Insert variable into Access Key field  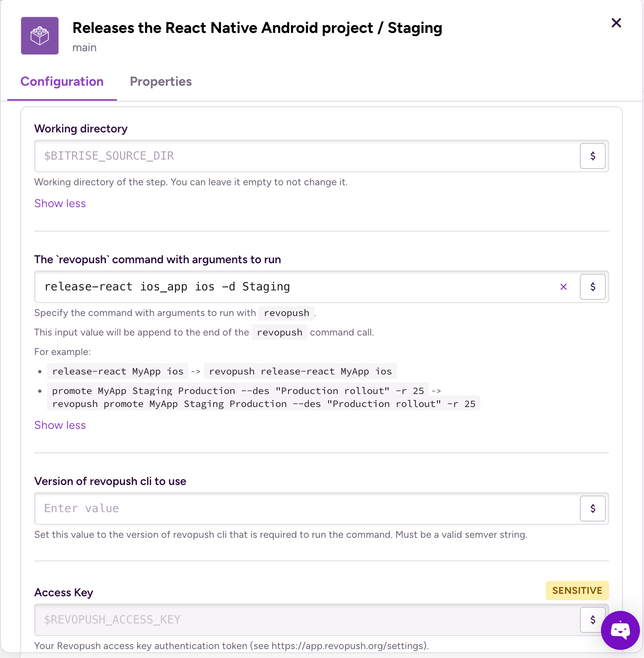(x=592, y=620)
